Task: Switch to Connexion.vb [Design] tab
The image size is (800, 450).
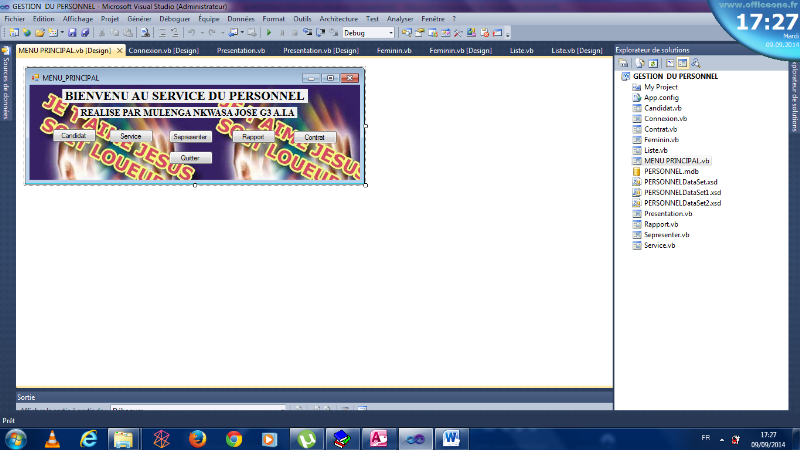Action: click(x=164, y=51)
